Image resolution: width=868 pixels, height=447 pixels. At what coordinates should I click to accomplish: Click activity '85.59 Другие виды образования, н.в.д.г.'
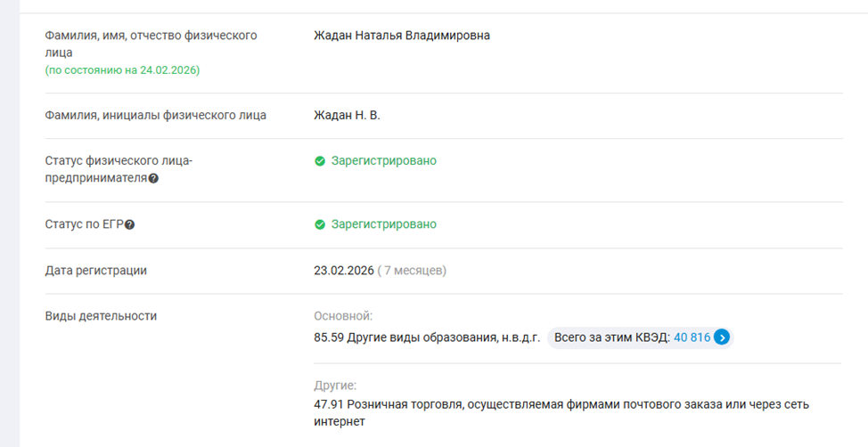pyautogui.click(x=427, y=337)
